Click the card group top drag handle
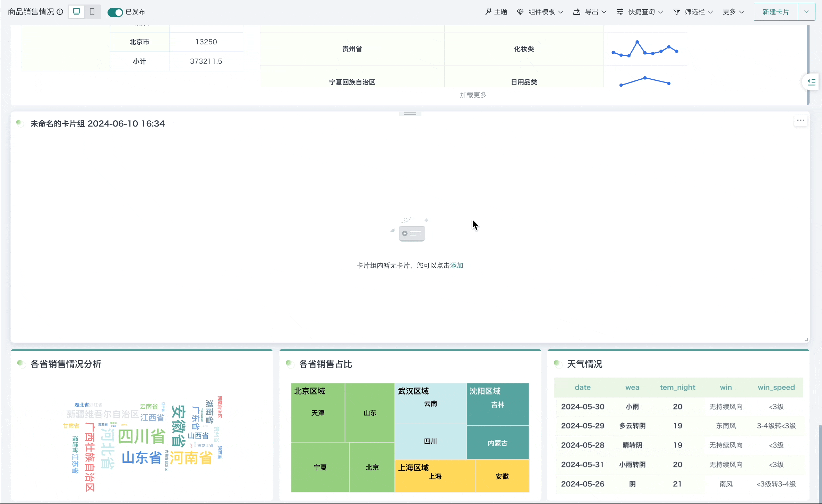Screen dimensions: 822x504 click(410, 113)
